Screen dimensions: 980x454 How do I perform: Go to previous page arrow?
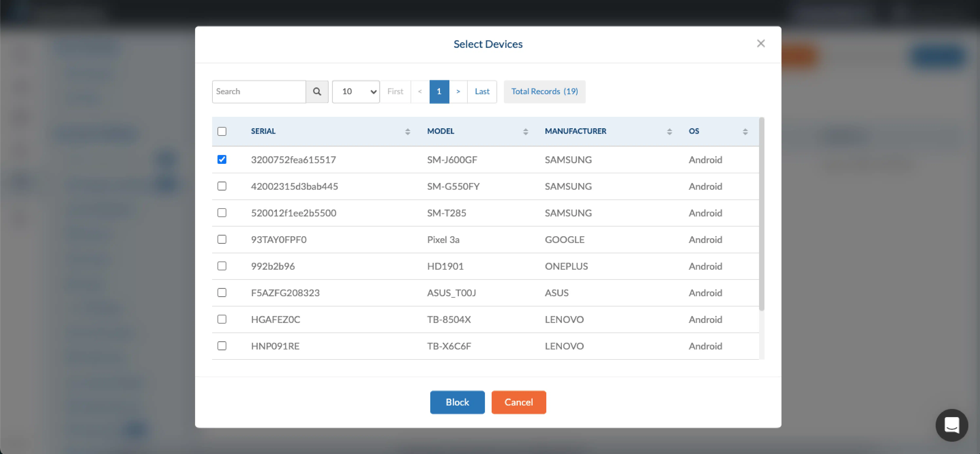tap(420, 91)
